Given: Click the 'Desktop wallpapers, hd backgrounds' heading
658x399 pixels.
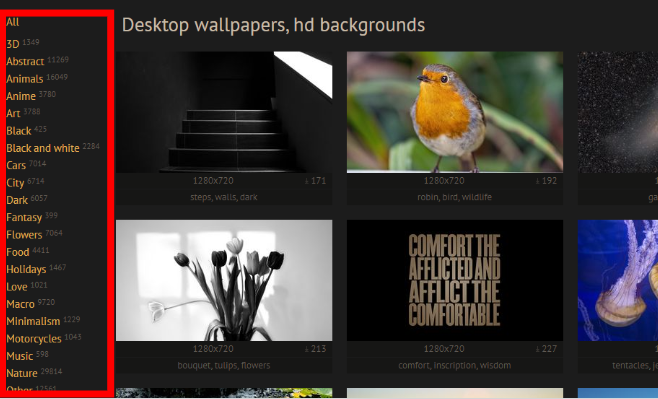Looking at the screenshot, I should click(274, 25).
